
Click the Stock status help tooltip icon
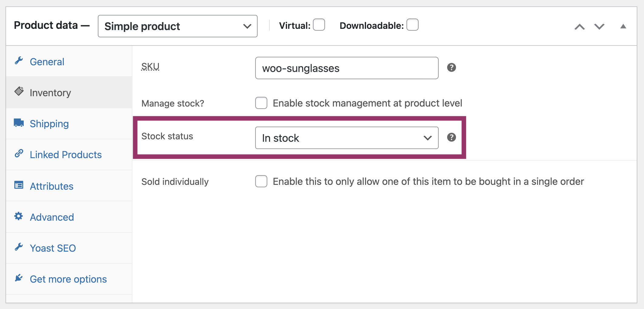coord(451,138)
